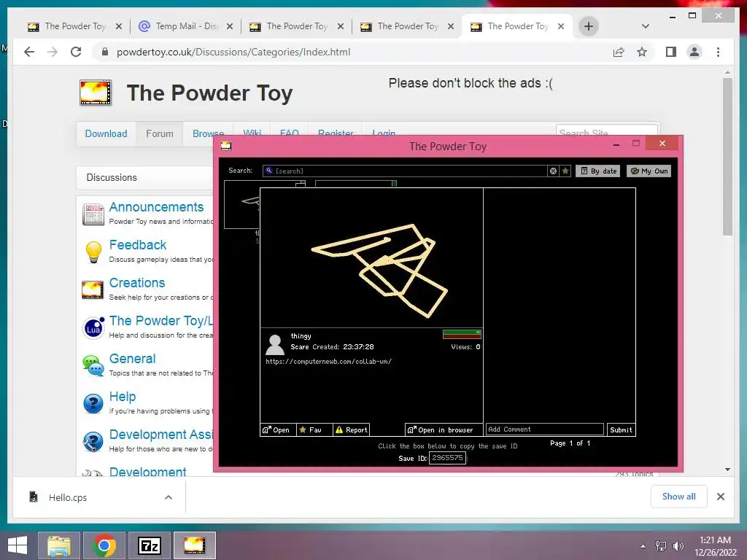Open the General category

133,359
